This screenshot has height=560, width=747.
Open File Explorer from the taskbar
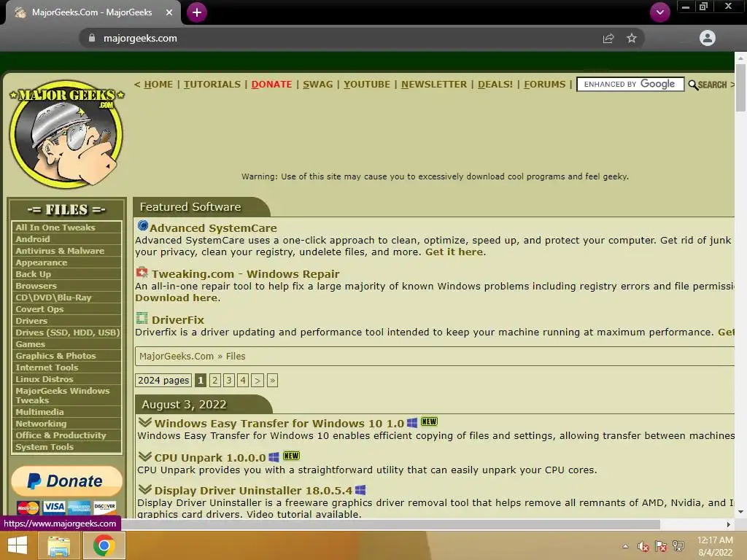coord(58,545)
